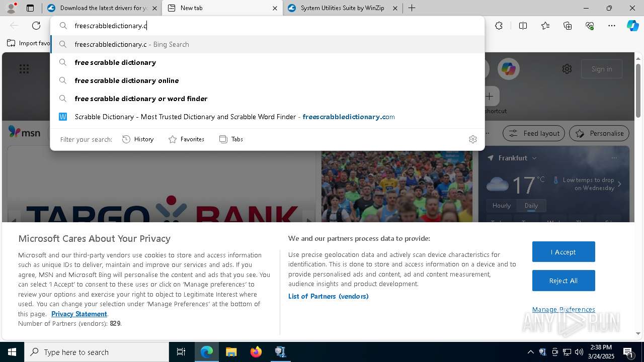Filter search by History

coord(138,139)
